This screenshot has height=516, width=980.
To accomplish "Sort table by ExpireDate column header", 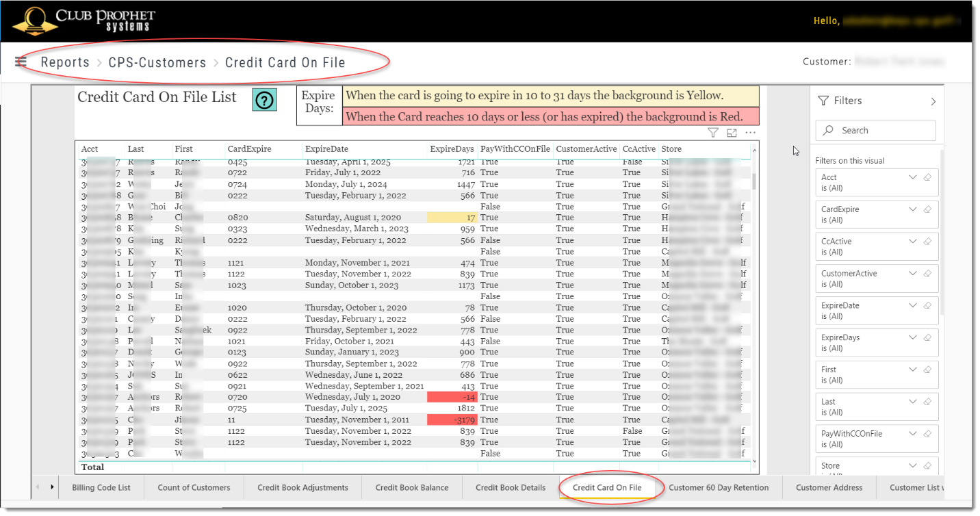I will [326, 149].
